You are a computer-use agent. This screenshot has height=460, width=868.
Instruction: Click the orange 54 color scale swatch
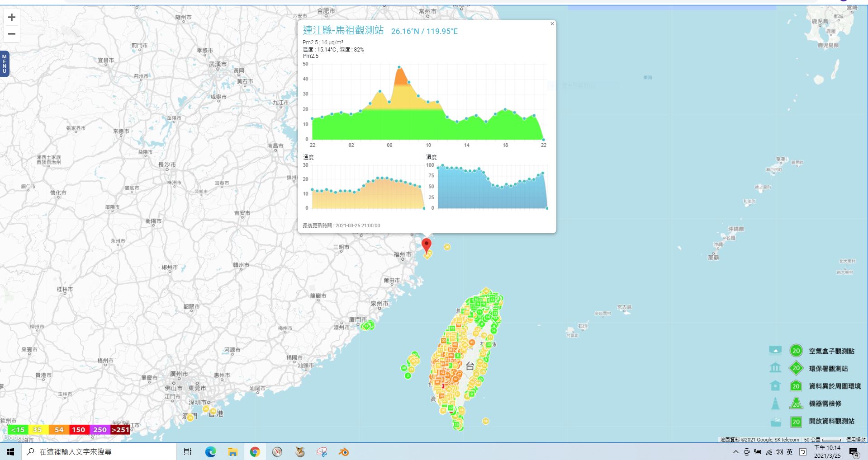[59, 430]
